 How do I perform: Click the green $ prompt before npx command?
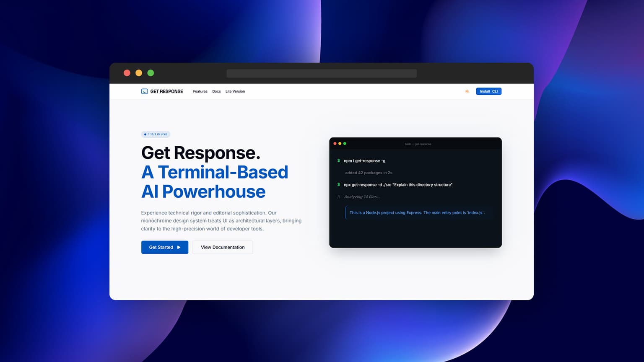click(339, 184)
